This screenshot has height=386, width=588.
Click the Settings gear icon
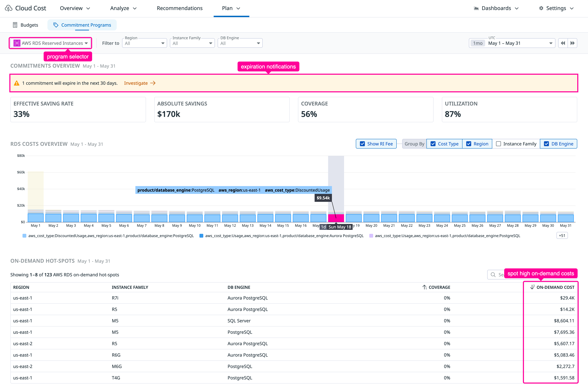tap(541, 8)
